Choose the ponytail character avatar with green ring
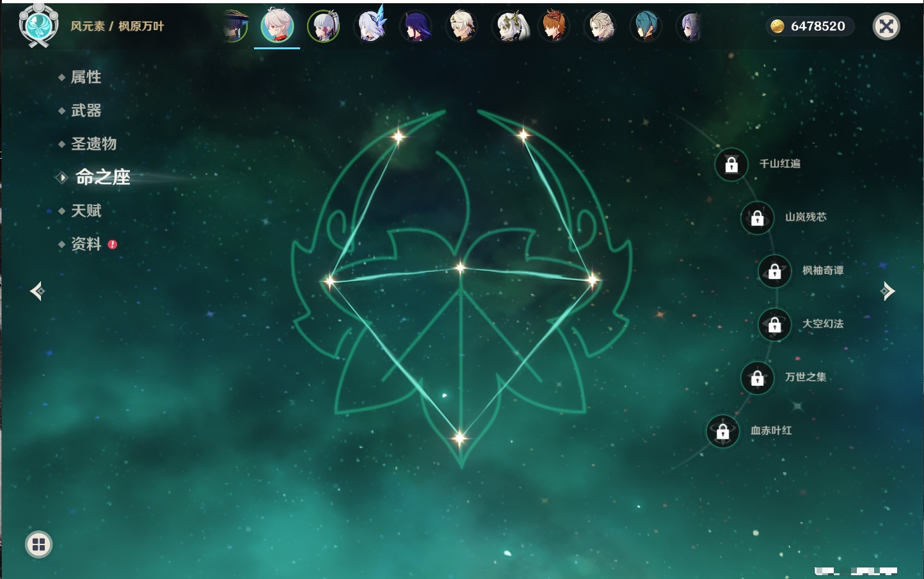The height and width of the screenshot is (579, 924). click(324, 26)
